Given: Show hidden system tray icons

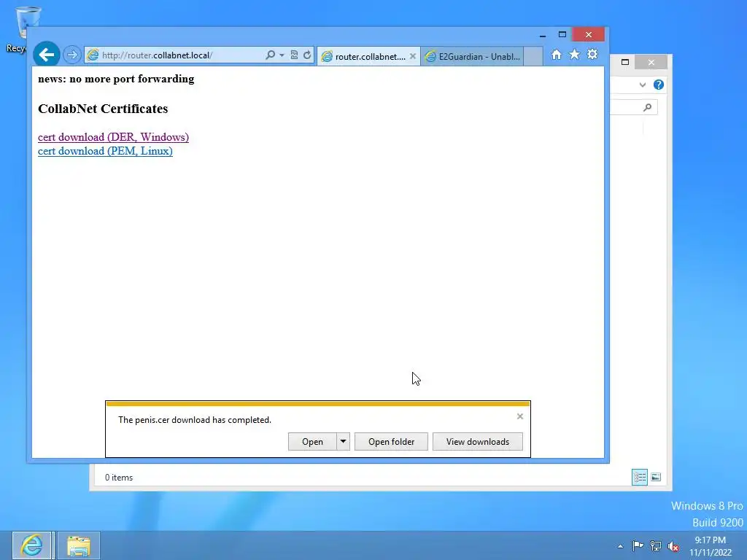Looking at the screenshot, I should 620,546.
